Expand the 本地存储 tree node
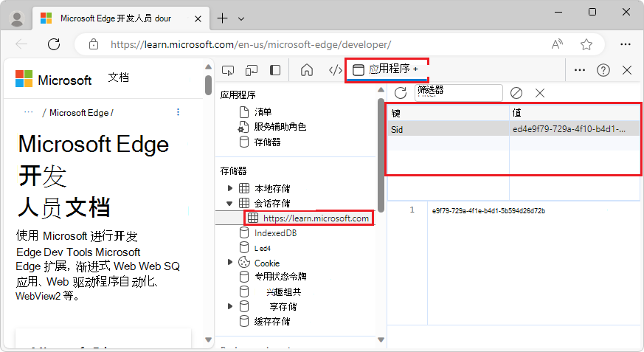This screenshot has height=352, width=644. tap(230, 188)
